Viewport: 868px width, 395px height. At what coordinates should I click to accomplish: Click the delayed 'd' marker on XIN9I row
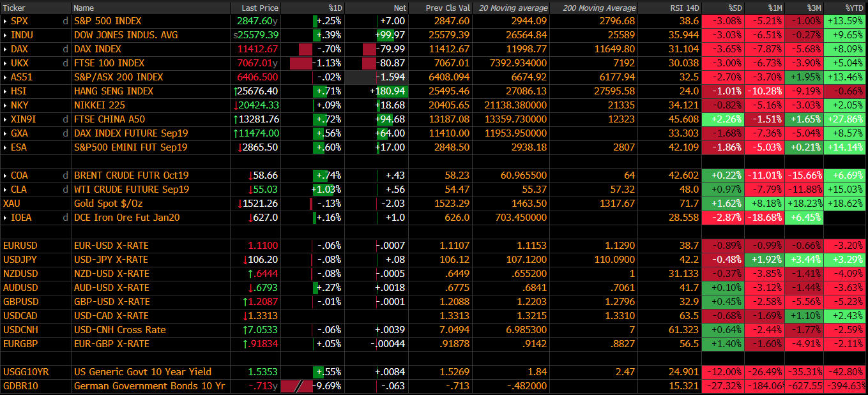coord(65,119)
